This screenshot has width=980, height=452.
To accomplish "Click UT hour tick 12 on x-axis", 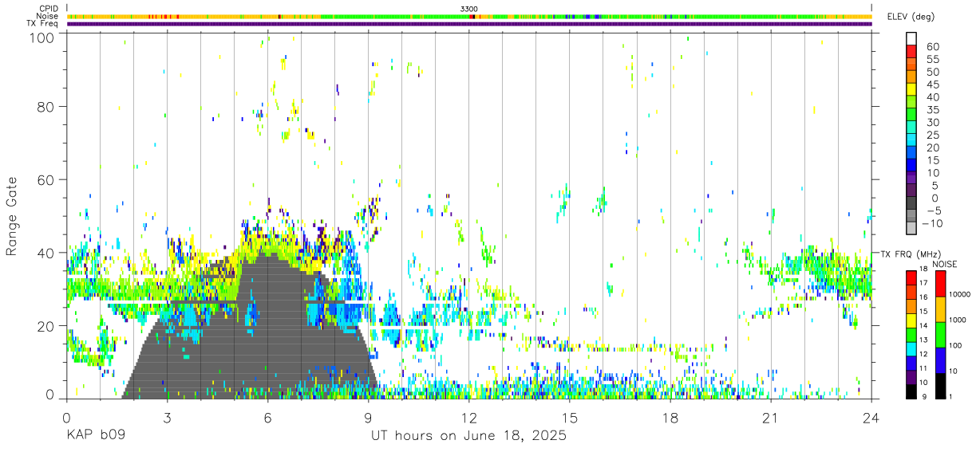I will pyautogui.click(x=469, y=417).
